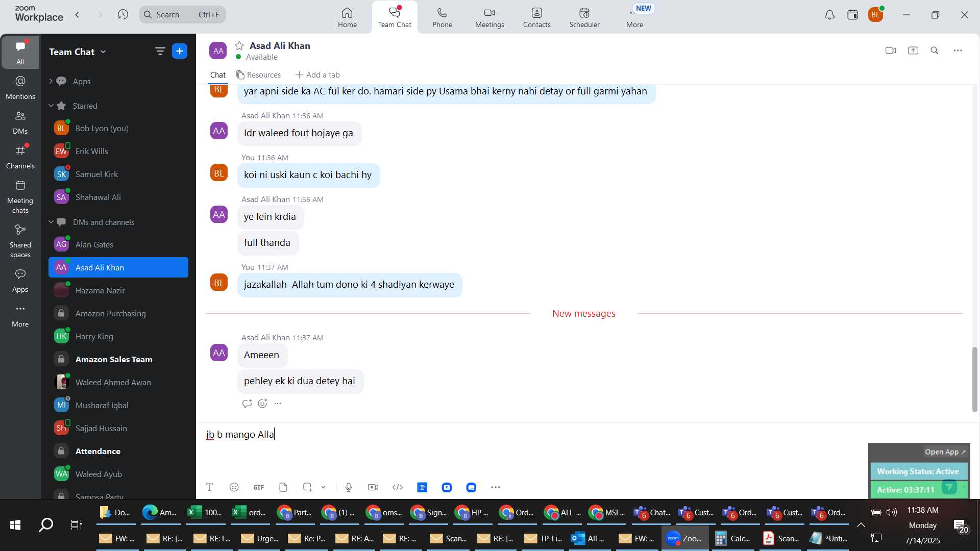Open the emoji picker in composer
The width and height of the screenshot is (980, 551).
[234, 488]
